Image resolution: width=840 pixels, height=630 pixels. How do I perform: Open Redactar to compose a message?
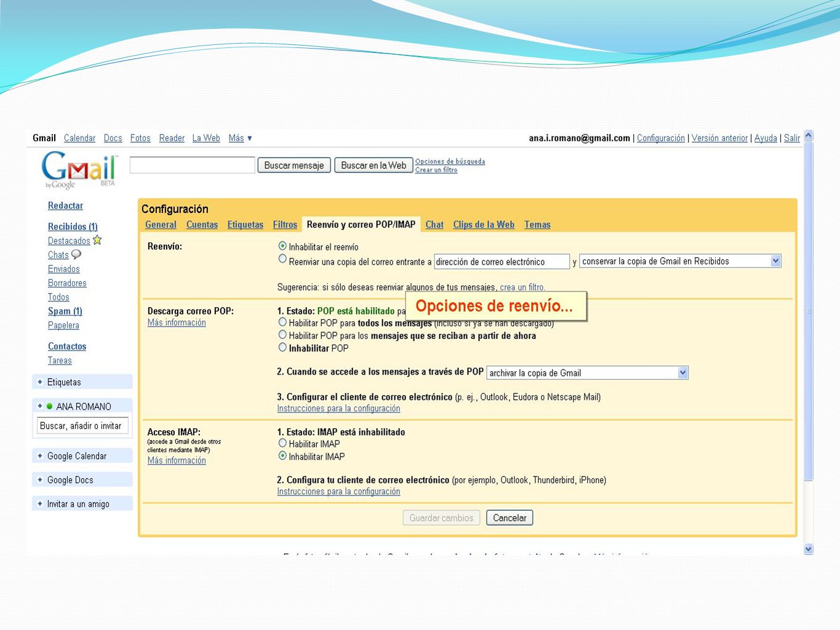click(x=65, y=205)
